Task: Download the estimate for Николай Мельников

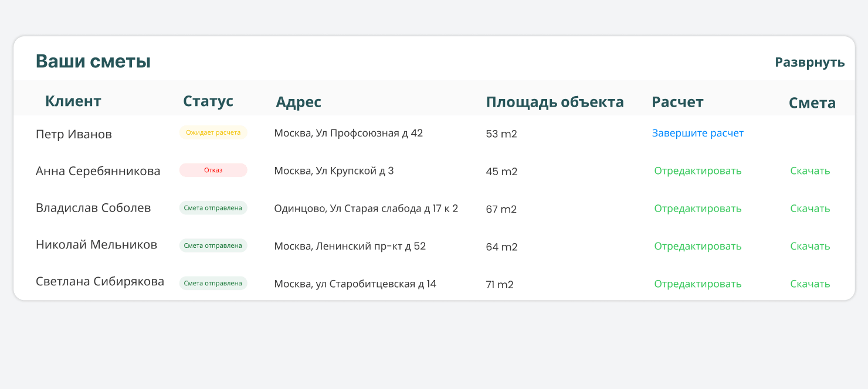Action: click(810, 246)
